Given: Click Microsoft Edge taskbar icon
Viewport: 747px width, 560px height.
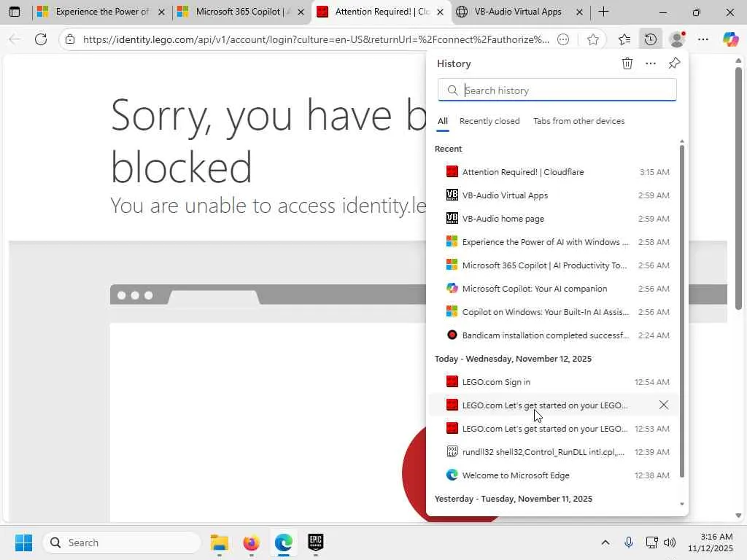Looking at the screenshot, I should point(284,542).
